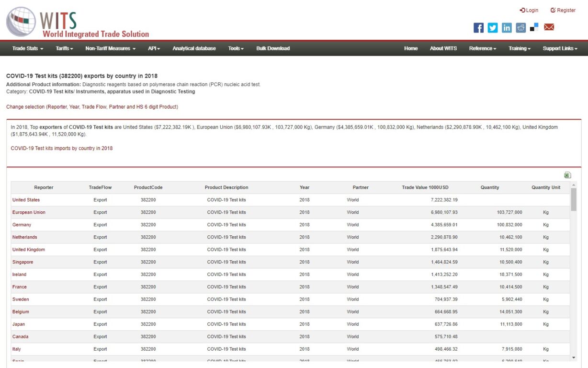Click quantity value 18,371,500
This screenshot has width=588, height=368.
(510, 275)
